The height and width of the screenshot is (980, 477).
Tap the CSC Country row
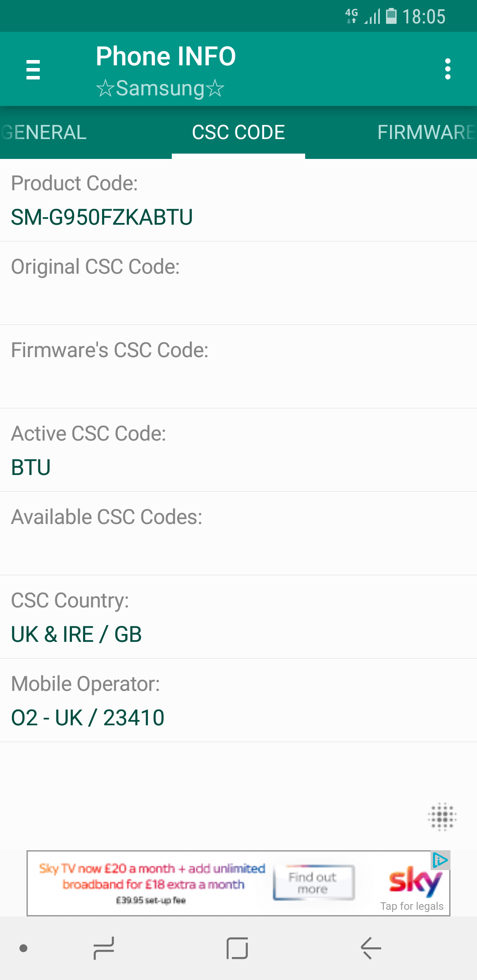(x=238, y=617)
